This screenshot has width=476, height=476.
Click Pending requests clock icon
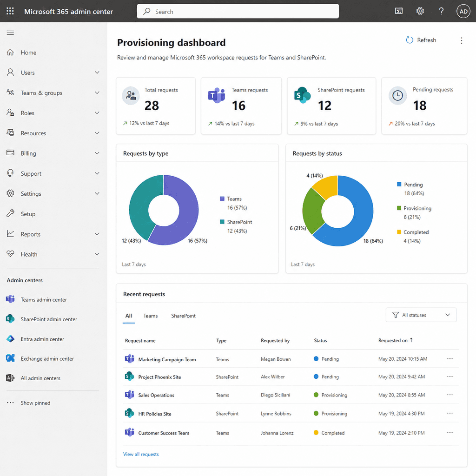click(398, 96)
